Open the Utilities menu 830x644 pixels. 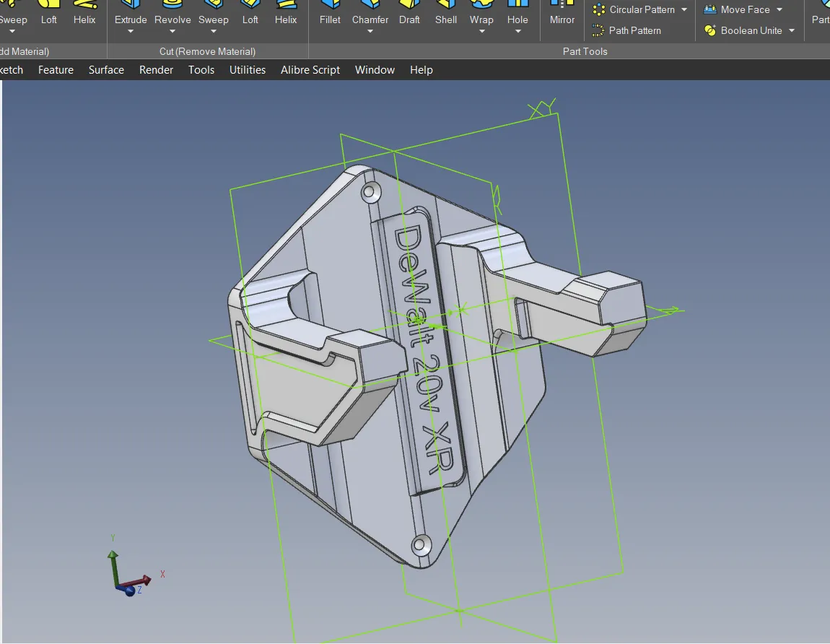248,70
